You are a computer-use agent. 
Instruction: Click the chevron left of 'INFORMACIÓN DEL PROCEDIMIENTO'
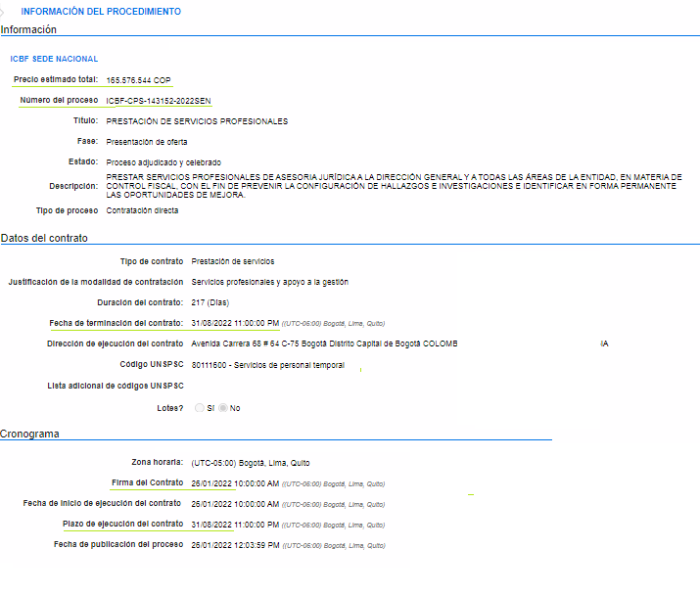2,12
